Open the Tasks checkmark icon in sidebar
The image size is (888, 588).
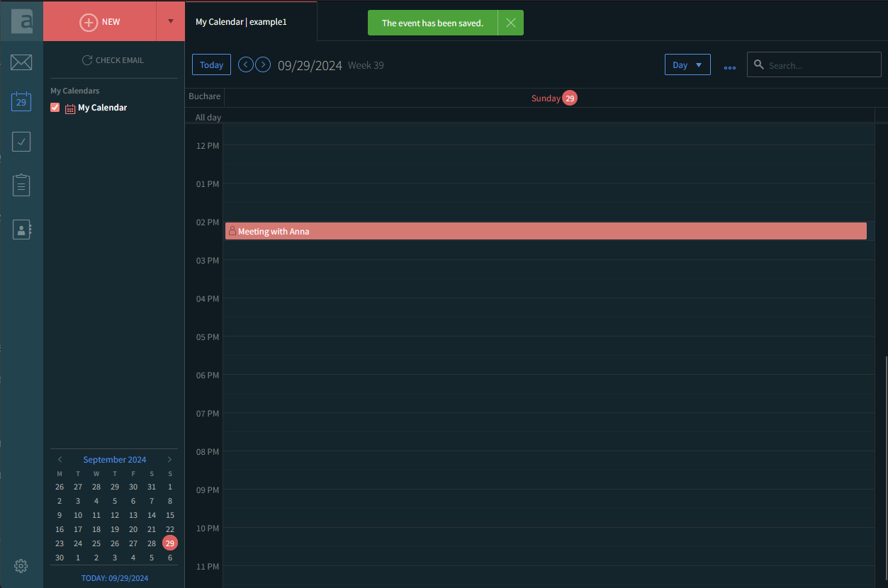tap(21, 142)
